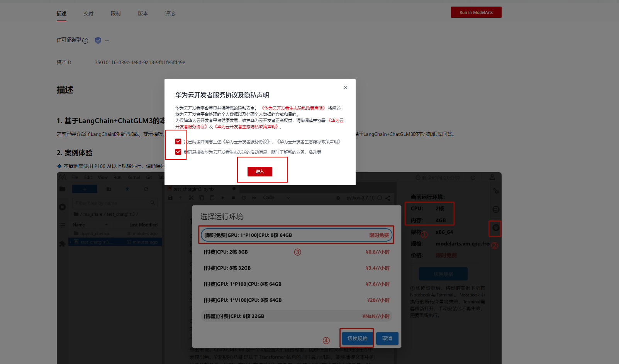
Task: Click the red 进入 button
Action: [x=260, y=171]
